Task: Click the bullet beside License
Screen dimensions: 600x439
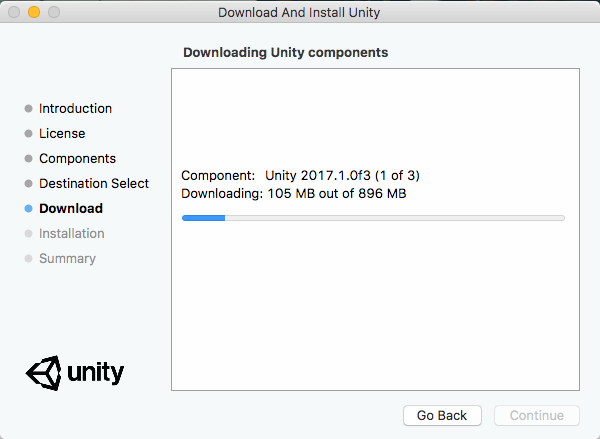Action: click(28, 134)
